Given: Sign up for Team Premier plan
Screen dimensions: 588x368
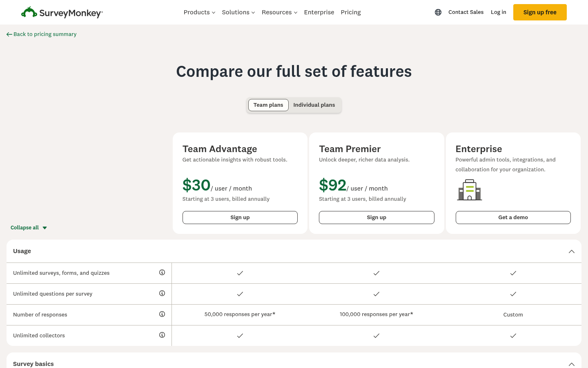Looking at the screenshot, I should pyautogui.click(x=376, y=218).
